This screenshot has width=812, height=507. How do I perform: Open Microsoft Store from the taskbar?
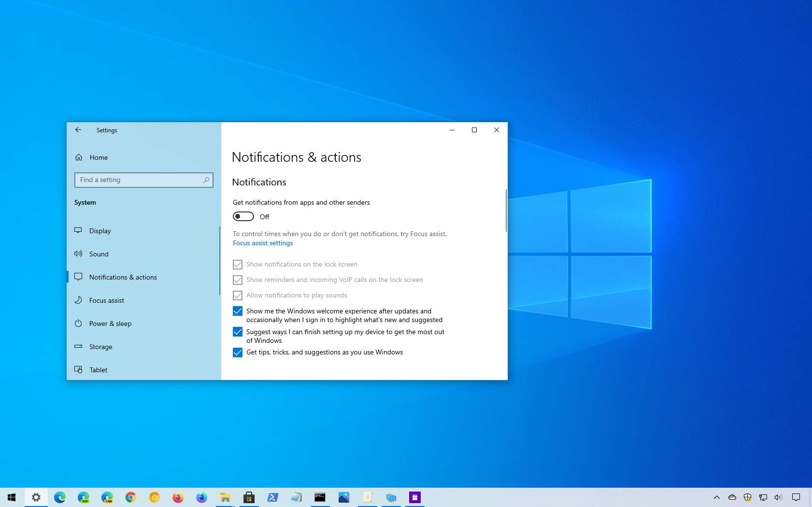tap(249, 497)
